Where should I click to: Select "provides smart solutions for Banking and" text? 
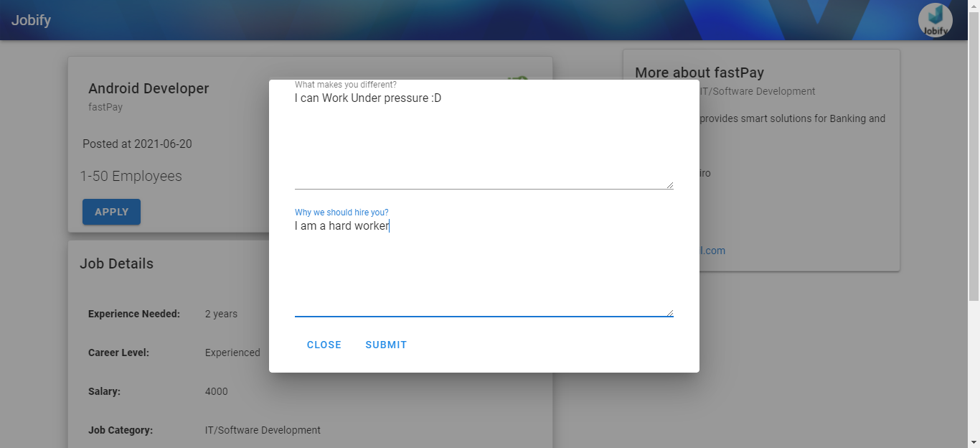point(792,118)
